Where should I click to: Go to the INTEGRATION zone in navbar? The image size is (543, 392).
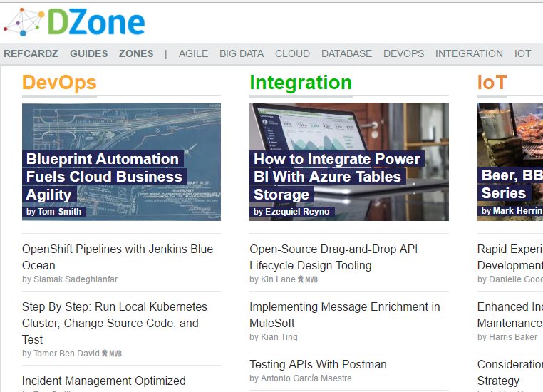[x=469, y=53]
